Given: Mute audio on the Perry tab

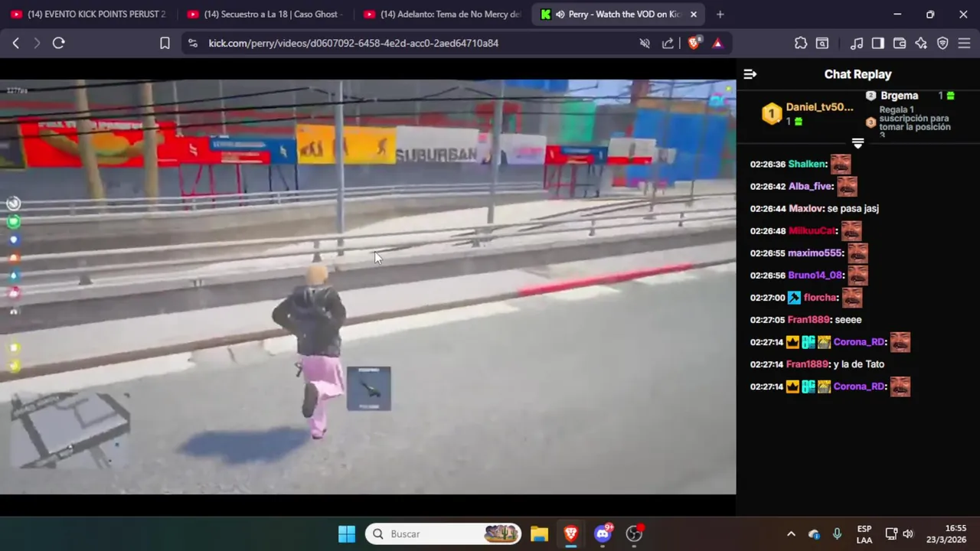Looking at the screenshot, I should [560, 14].
